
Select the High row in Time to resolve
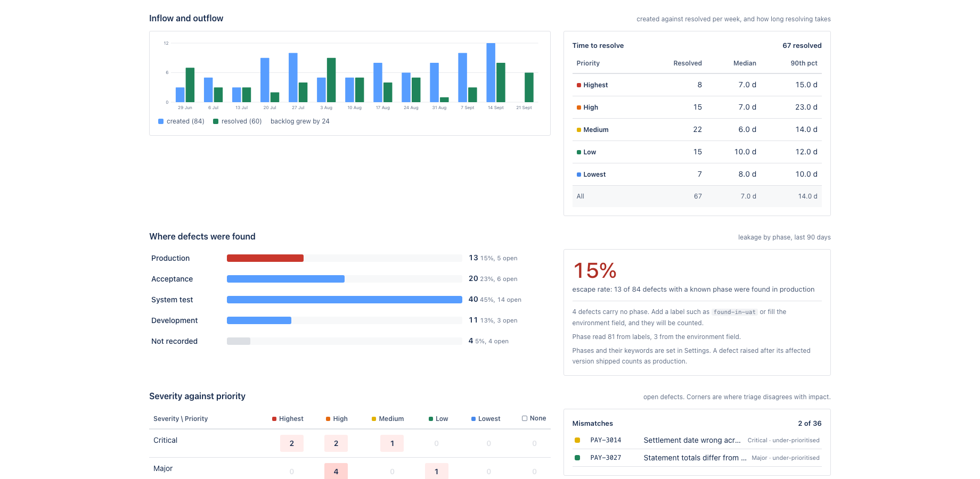click(697, 108)
